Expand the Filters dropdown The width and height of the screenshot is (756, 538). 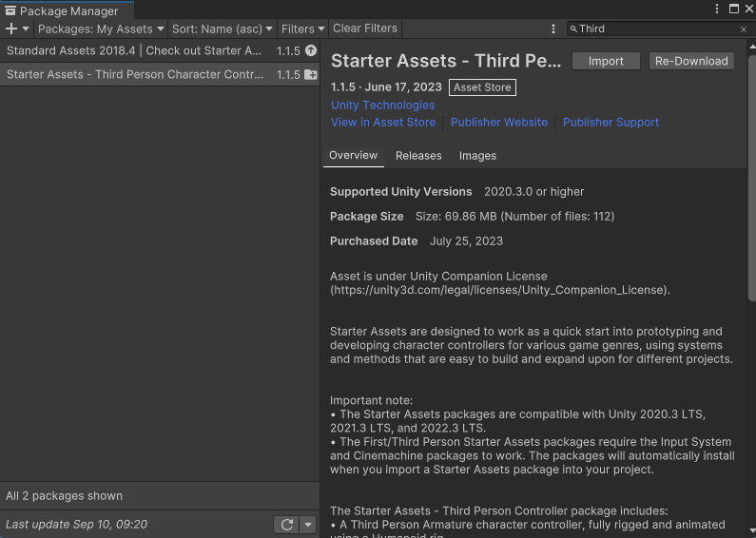click(x=302, y=29)
